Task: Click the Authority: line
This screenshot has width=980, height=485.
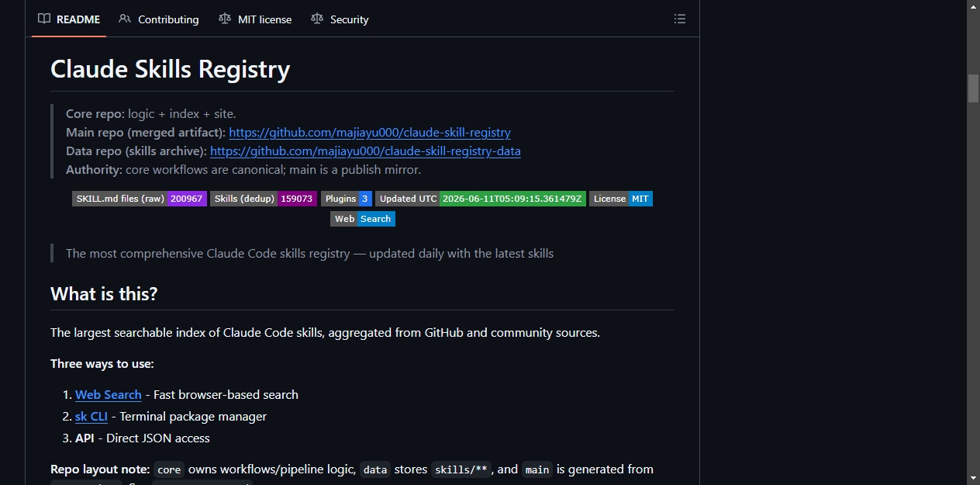Action: (x=243, y=170)
